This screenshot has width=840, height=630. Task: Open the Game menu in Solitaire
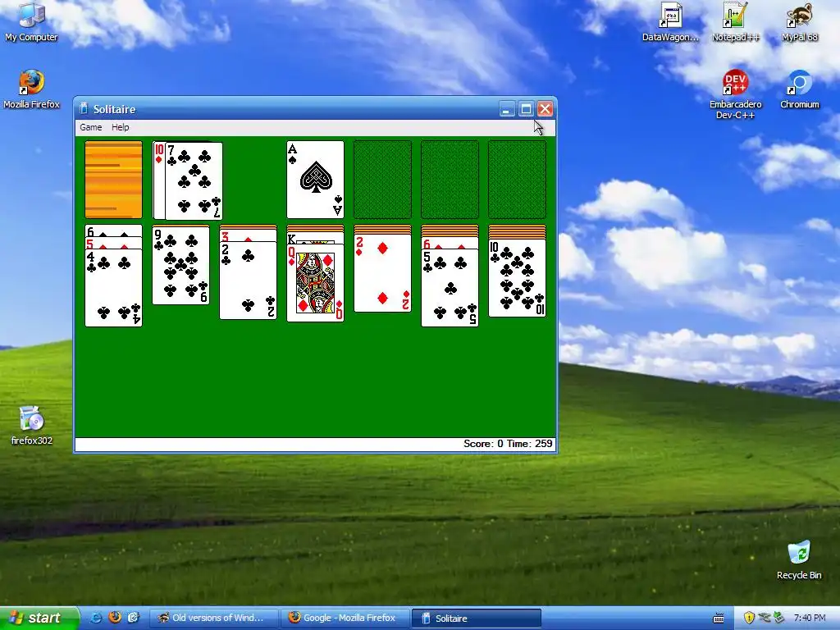(x=90, y=127)
